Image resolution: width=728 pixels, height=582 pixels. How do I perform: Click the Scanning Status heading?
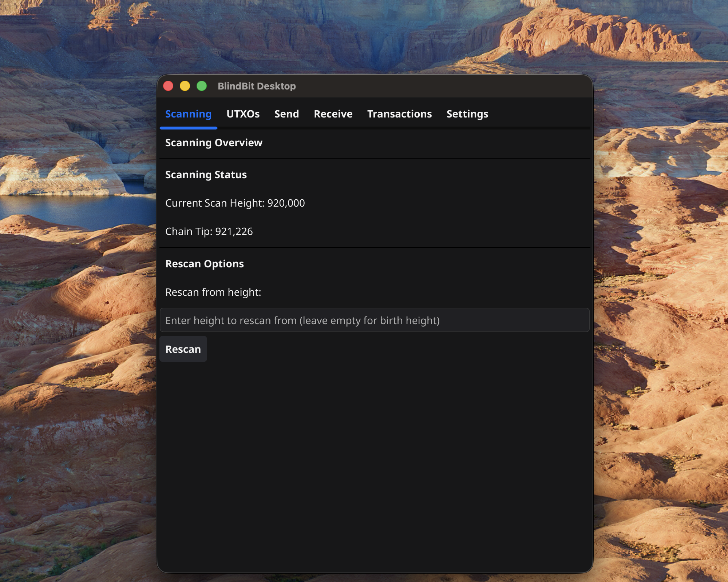click(x=206, y=175)
